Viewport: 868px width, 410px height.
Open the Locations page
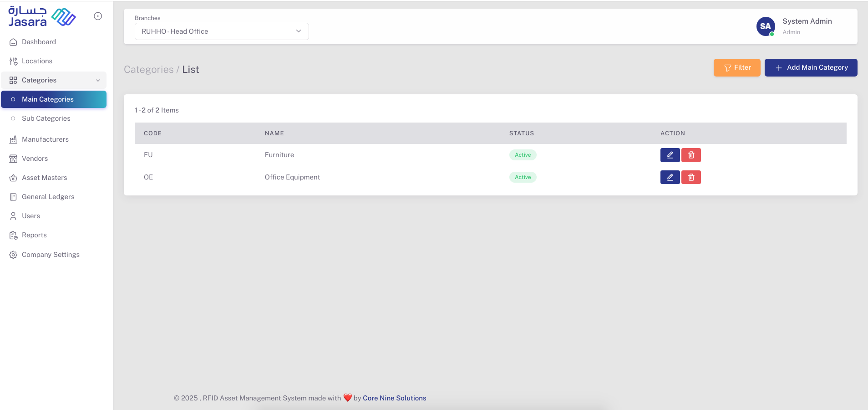[x=37, y=61]
